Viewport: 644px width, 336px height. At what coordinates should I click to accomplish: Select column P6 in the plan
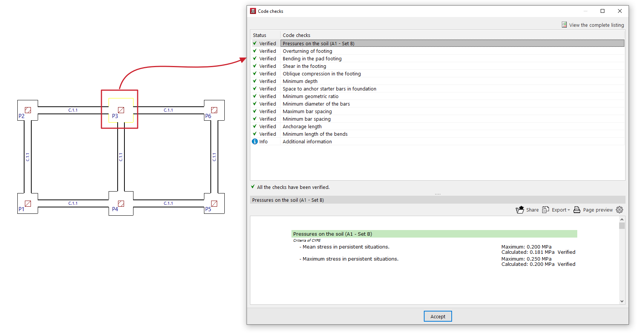pos(214,110)
